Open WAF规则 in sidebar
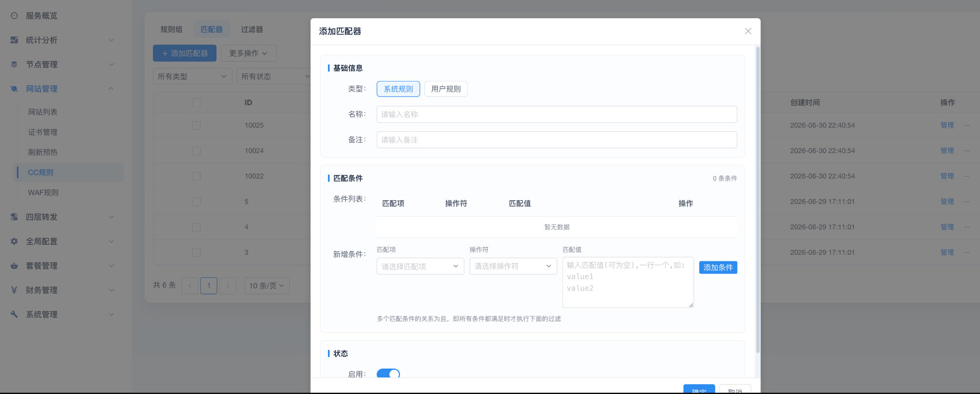The height and width of the screenshot is (394, 980). tap(43, 193)
